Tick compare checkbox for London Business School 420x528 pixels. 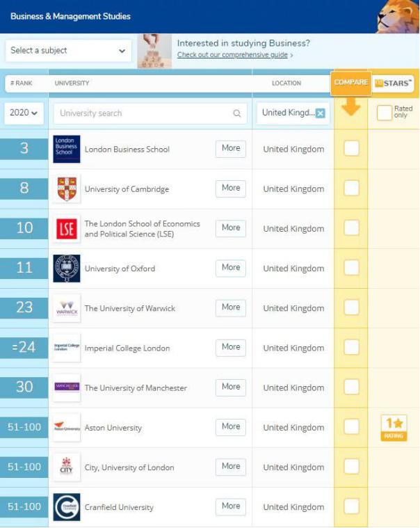352,148
